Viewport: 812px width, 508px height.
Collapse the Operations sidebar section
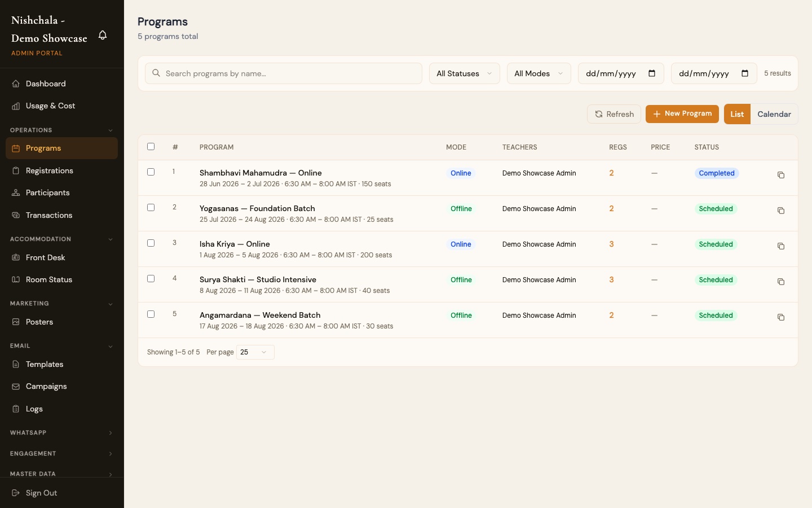pyautogui.click(x=61, y=130)
